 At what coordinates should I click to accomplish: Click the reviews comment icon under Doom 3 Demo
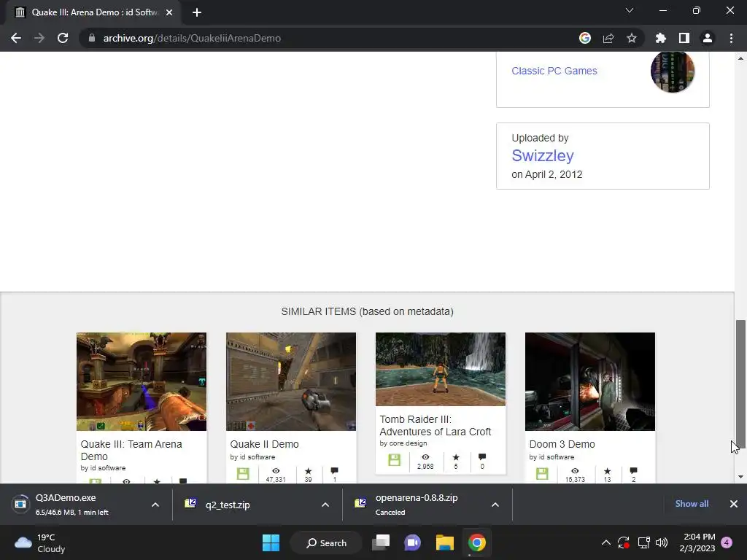click(x=634, y=471)
